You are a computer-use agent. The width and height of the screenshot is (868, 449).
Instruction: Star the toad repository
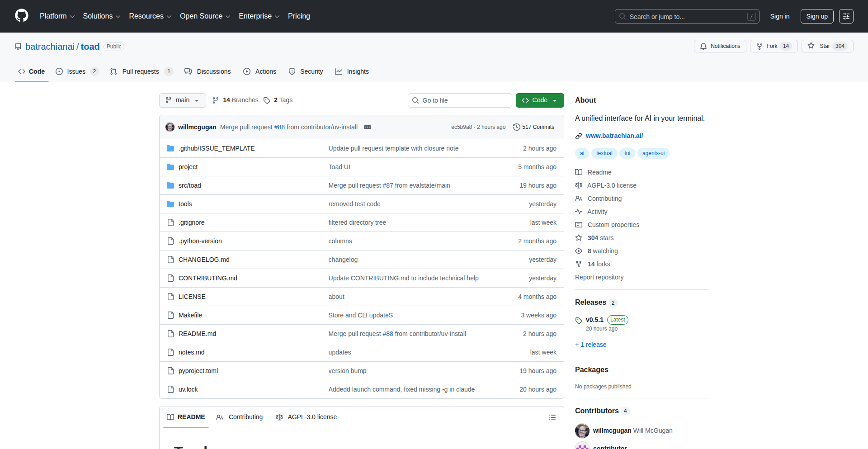827,46
